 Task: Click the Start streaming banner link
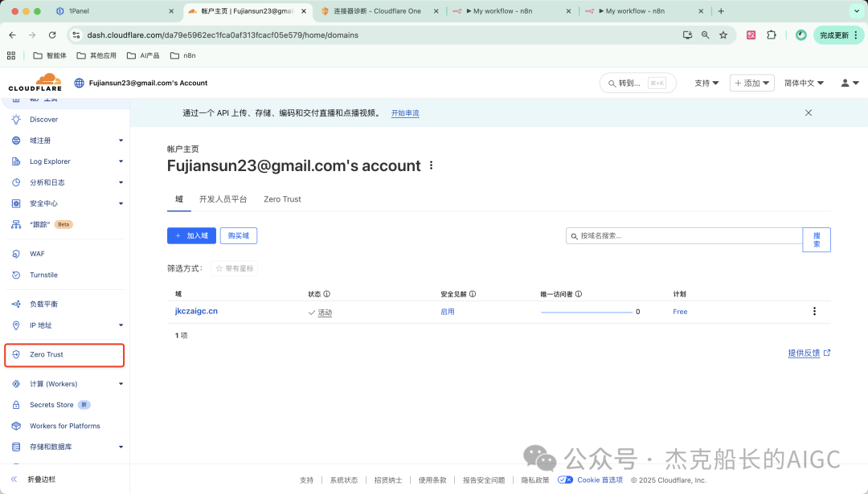click(405, 112)
